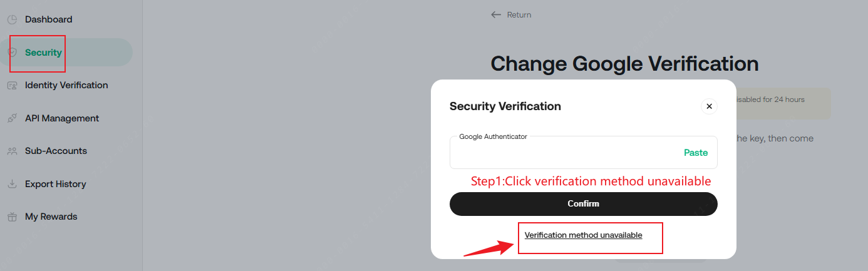868x271 pixels.
Task: Navigate to Sub-Accounts text label
Action: click(56, 151)
